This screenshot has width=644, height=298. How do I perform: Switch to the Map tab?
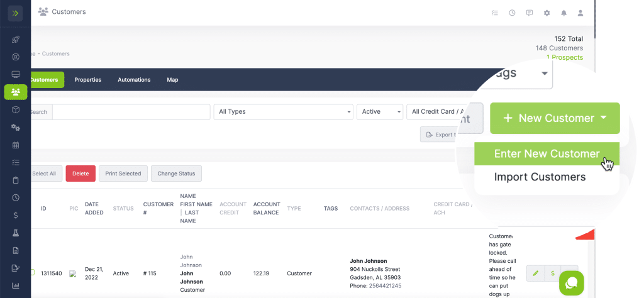pos(172,80)
